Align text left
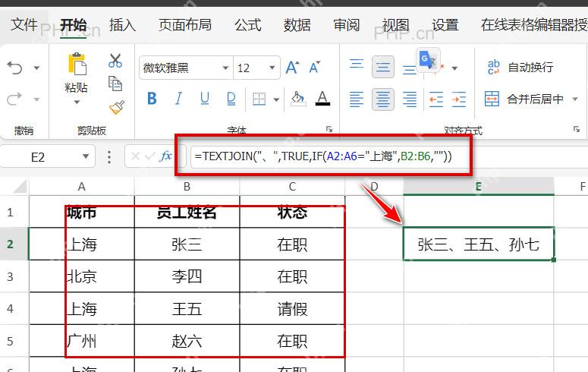This screenshot has height=372, width=588. [x=357, y=99]
